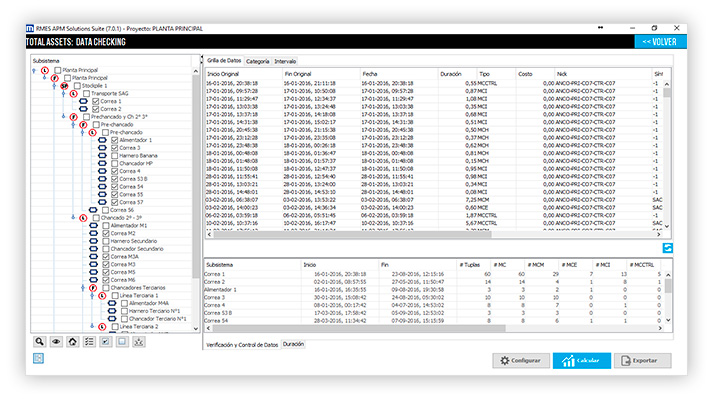Check the Harnero Banana checkbox
The image size is (716, 399).
pos(115,156)
